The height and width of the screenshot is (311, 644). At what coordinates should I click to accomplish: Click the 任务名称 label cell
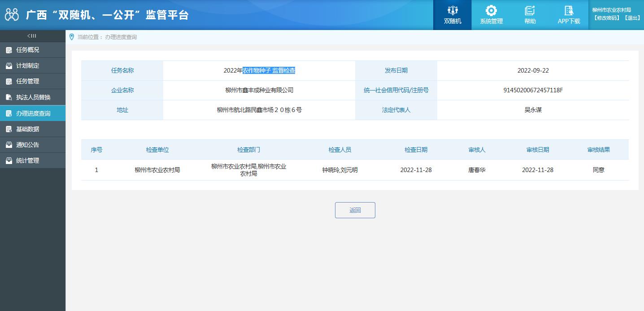pyautogui.click(x=122, y=70)
